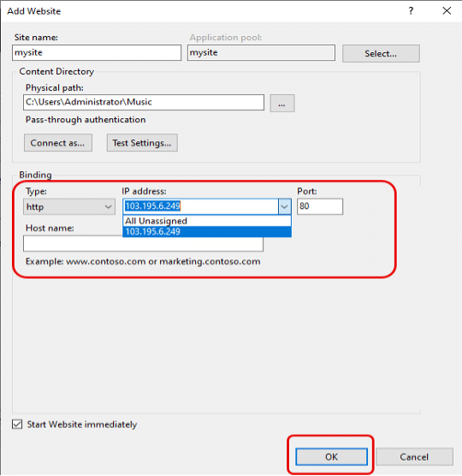Screen dimensions: 462x476
Task: Toggle Start Website immediately checkbox
Action: tap(17, 424)
